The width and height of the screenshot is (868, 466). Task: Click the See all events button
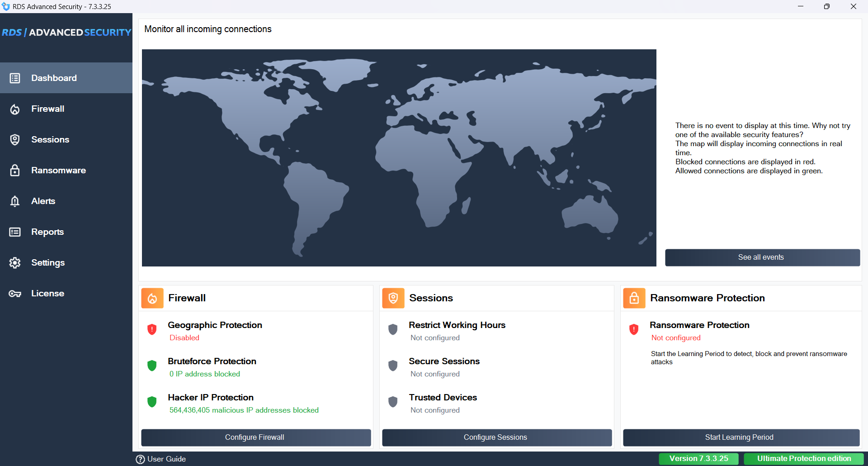point(762,257)
